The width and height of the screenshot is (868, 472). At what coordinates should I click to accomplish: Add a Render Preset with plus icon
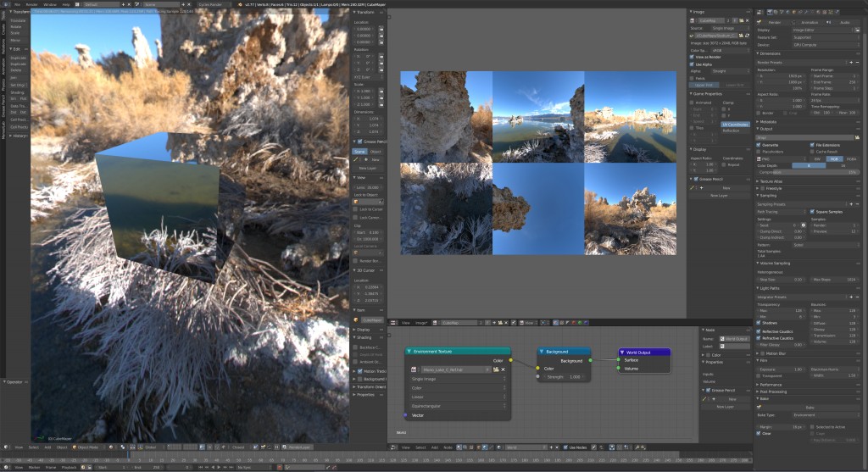(851, 63)
